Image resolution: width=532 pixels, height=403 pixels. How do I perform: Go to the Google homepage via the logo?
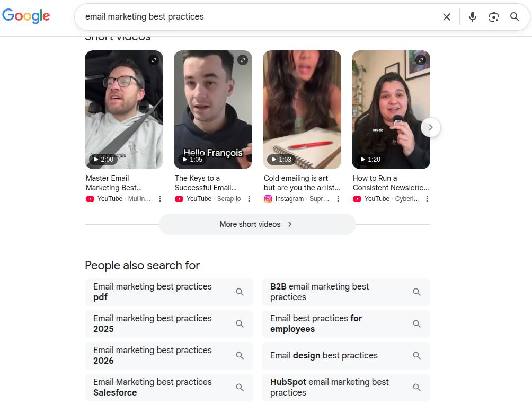tap(26, 16)
